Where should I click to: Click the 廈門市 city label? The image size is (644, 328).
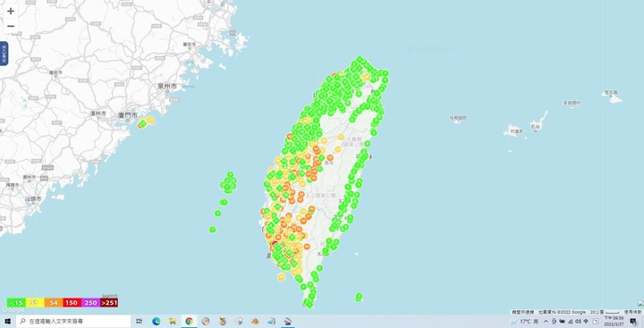(127, 115)
